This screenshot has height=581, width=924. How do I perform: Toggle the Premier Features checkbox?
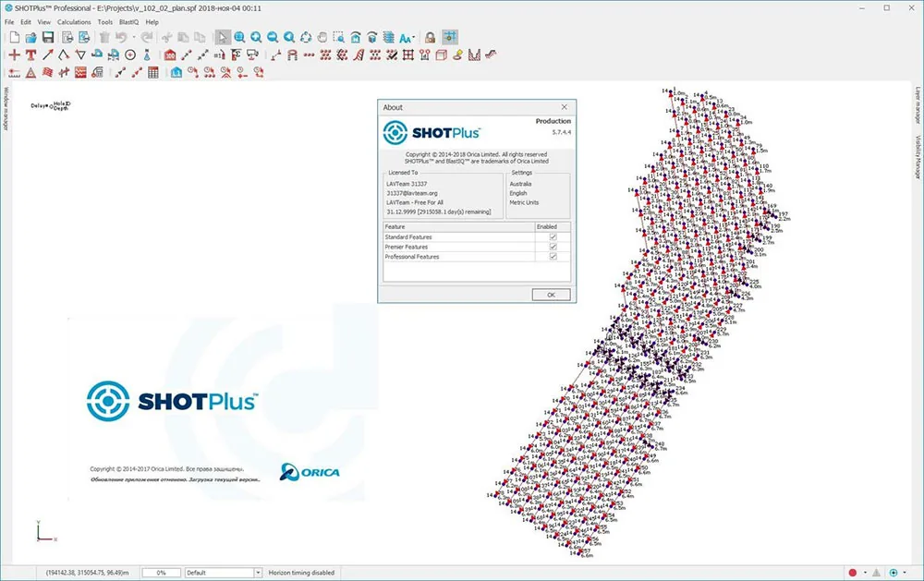tap(553, 247)
